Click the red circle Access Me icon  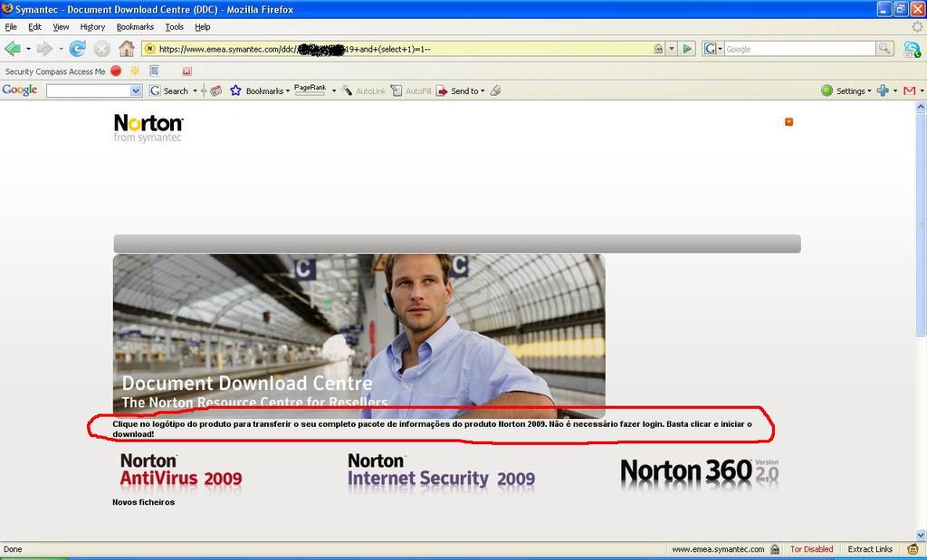[x=116, y=71]
